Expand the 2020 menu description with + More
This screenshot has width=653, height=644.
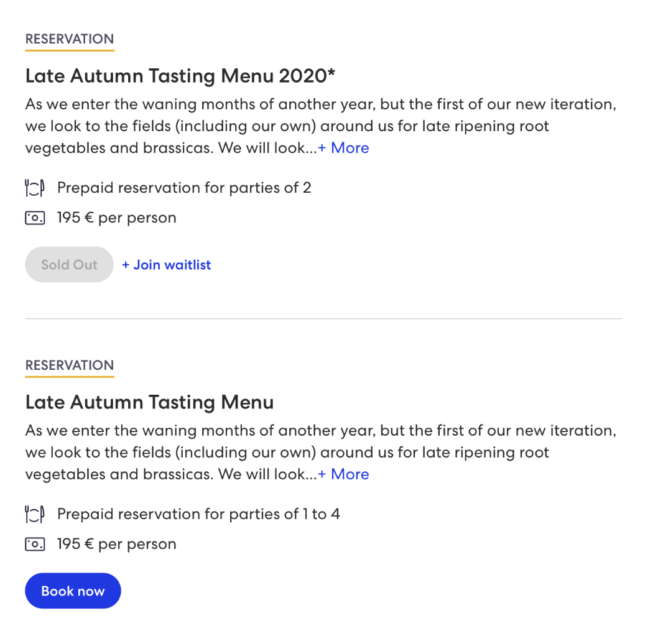click(x=343, y=148)
